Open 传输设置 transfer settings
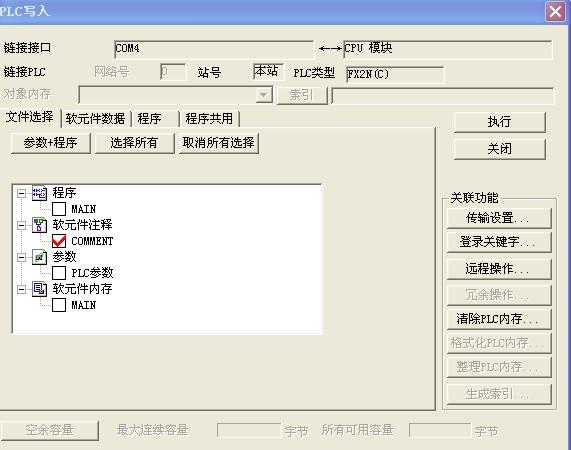The image size is (571, 450). click(x=499, y=218)
